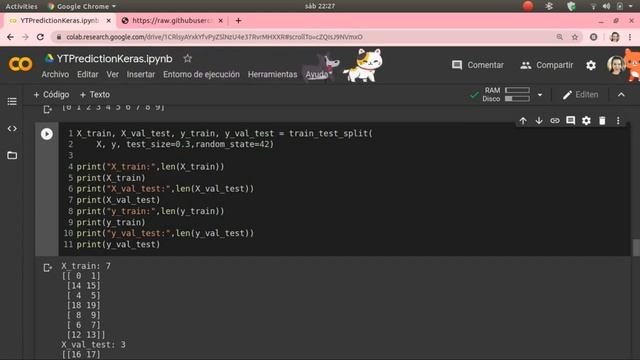Open cell editor settings gear

[586, 120]
